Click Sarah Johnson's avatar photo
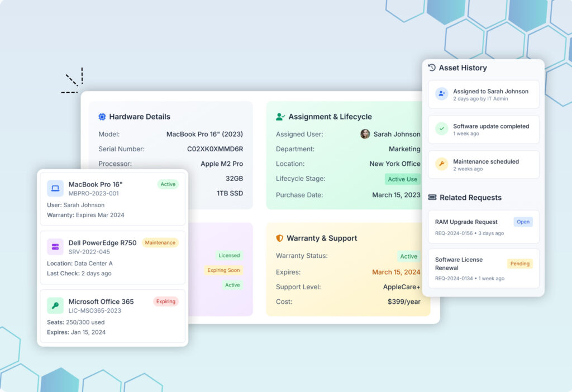 [365, 134]
